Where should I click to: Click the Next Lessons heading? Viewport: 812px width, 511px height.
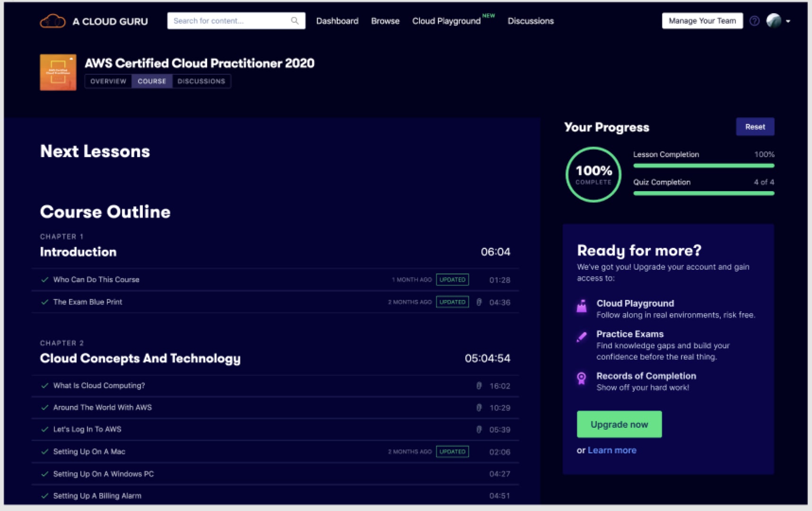[95, 151]
